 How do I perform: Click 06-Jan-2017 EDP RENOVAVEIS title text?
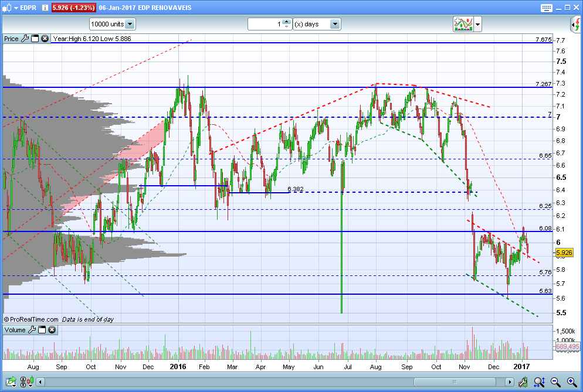(145, 8)
